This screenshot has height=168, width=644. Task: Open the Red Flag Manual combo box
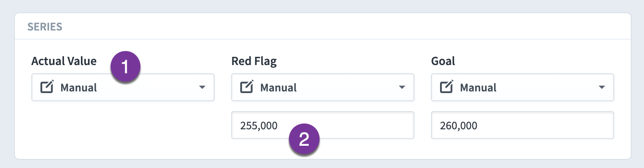323,87
